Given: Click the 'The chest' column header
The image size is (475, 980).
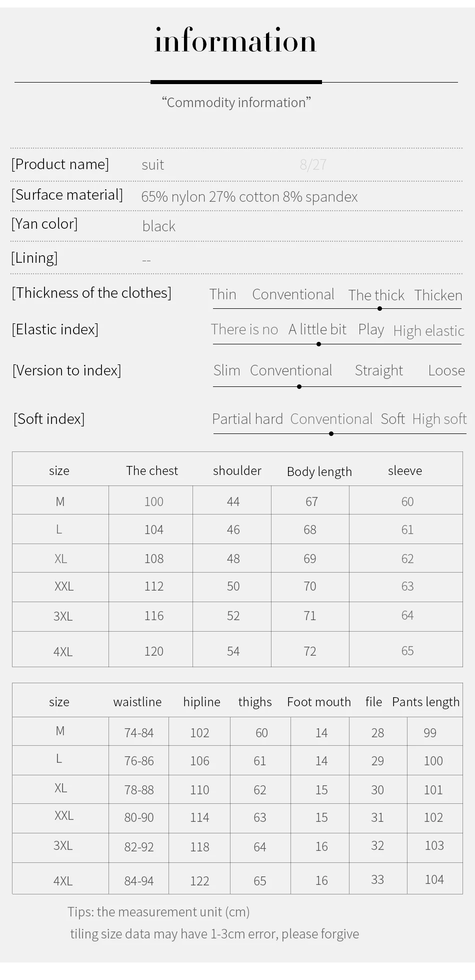Looking at the screenshot, I should click(152, 470).
